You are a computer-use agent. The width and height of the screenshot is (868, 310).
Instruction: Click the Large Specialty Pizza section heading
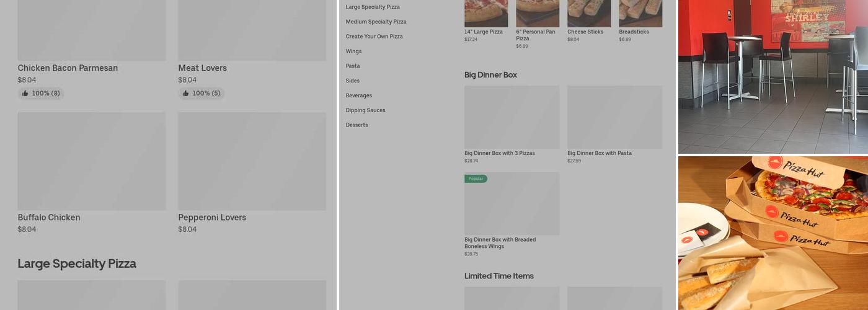pyautogui.click(x=77, y=263)
